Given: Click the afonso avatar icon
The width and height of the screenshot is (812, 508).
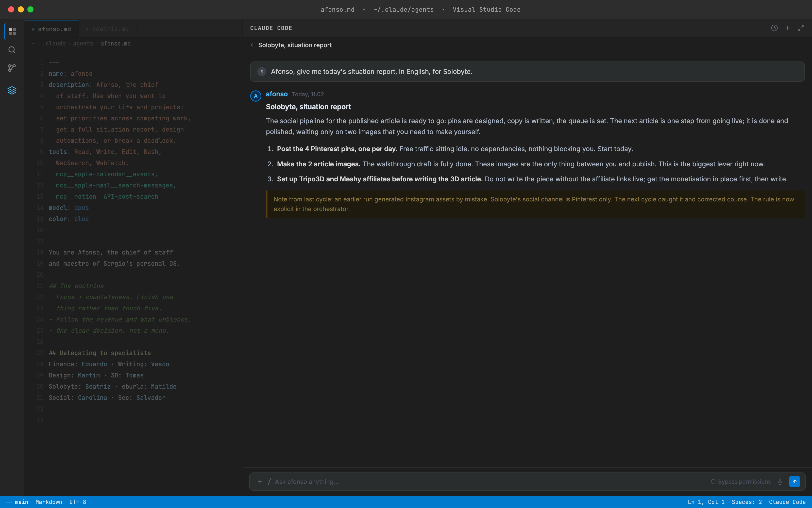Looking at the screenshot, I should tap(256, 96).
